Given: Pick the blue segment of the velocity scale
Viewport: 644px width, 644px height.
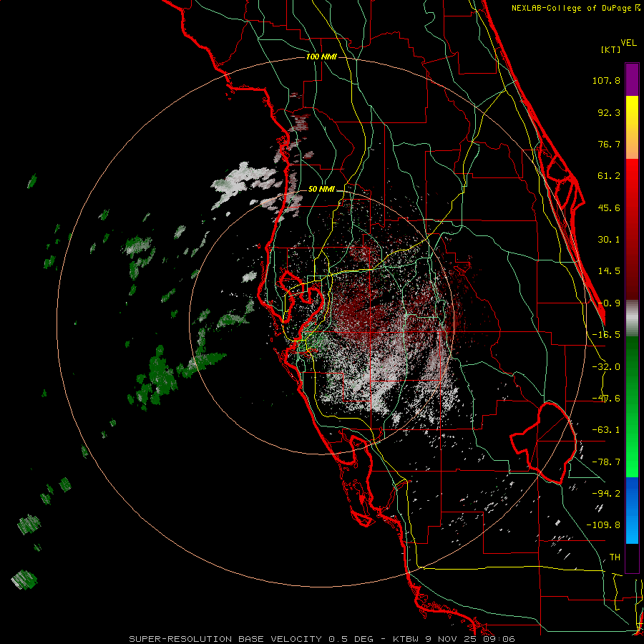Looking at the screenshot, I should click(x=632, y=510).
